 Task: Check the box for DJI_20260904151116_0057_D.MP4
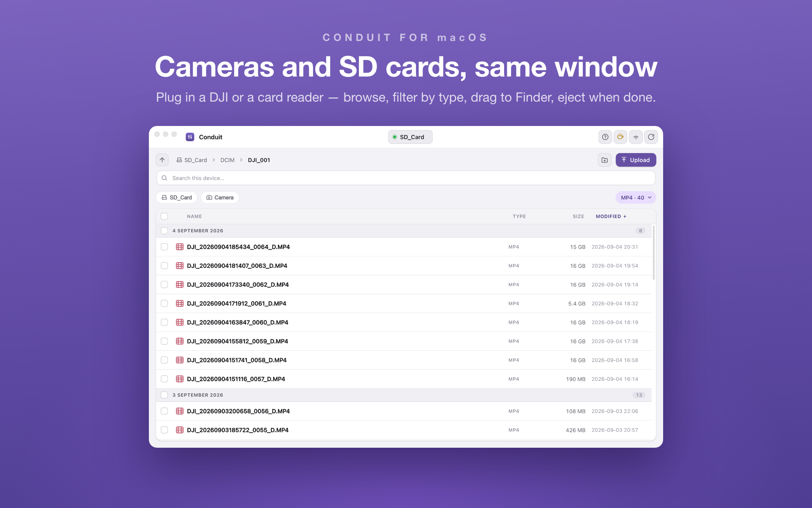tap(164, 379)
